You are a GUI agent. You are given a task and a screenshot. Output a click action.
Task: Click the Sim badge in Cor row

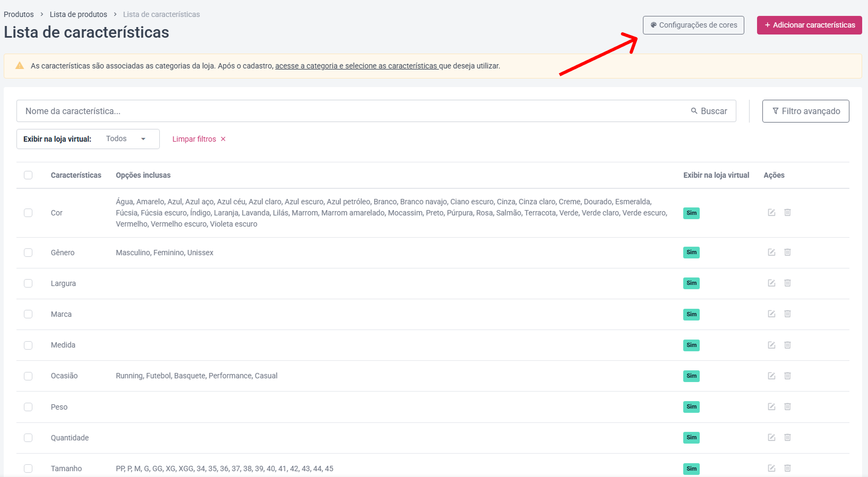coord(691,213)
